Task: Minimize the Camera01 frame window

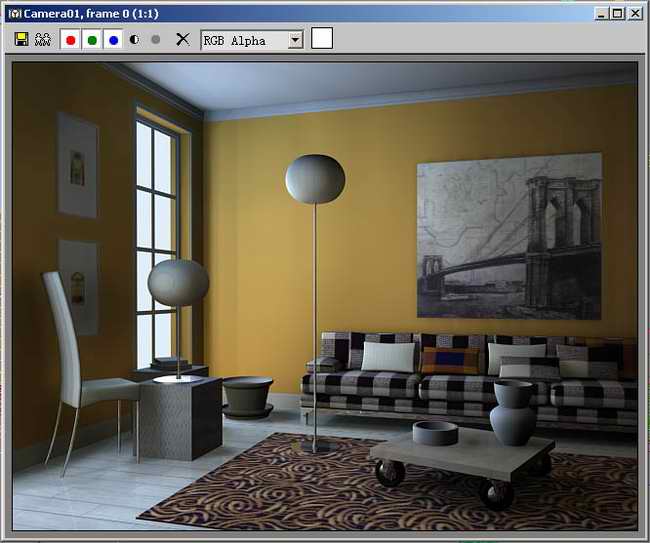Action: pyautogui.click(x=601, y=14)
